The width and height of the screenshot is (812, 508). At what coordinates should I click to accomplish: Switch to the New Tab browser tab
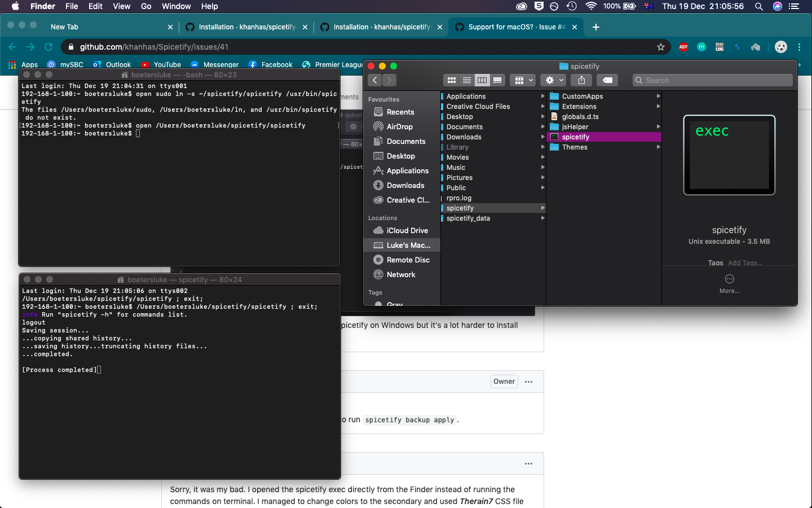pos(64,27)
